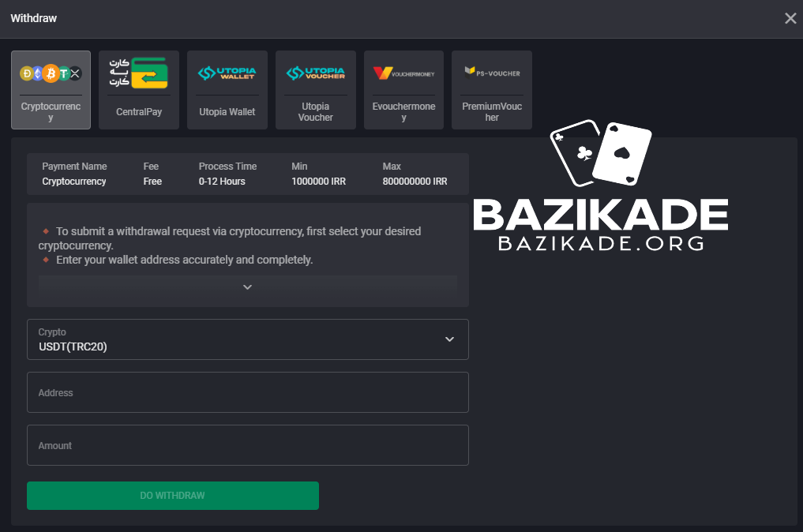This screenshot has height=532, width=803.
Task: Click the 1000000 IRR min value
Action: (x=318, y=182)
